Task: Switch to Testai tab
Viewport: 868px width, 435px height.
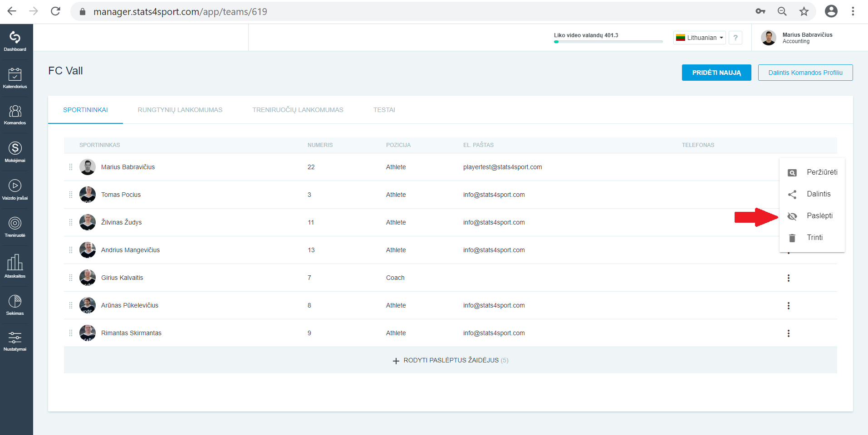Action: [x=384, y=110]
